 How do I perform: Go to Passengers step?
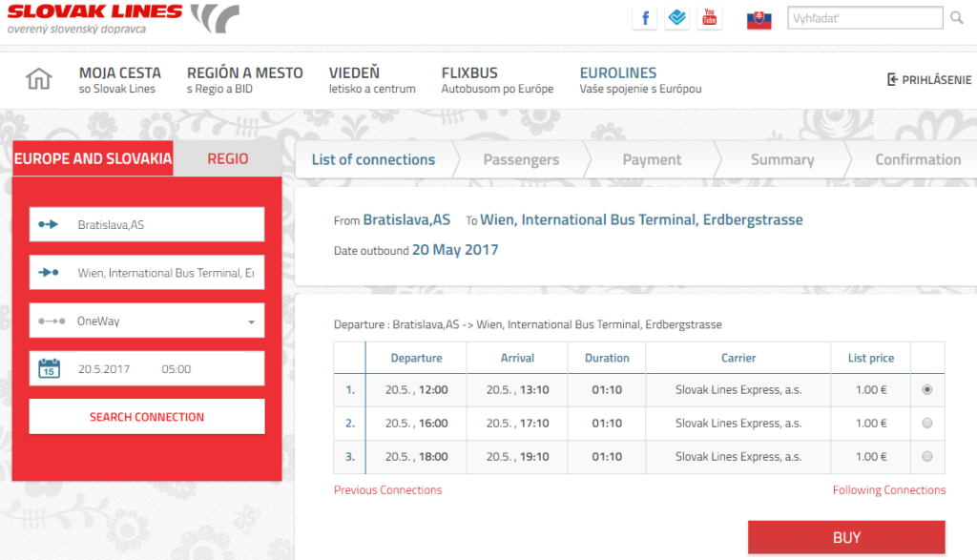[521, 159]
